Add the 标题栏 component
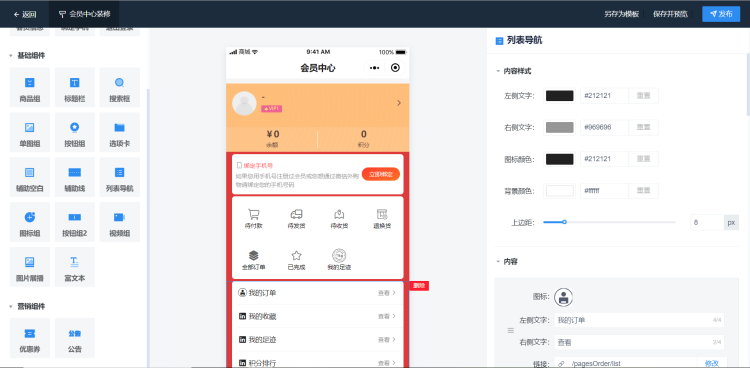 click(x=75, y=87)
